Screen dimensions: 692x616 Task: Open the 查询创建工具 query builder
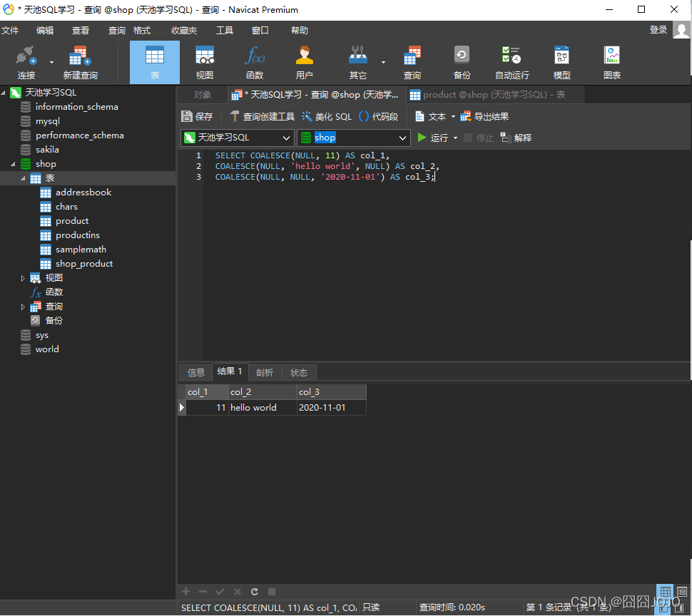pyautogui.click(x=262, y=116)
